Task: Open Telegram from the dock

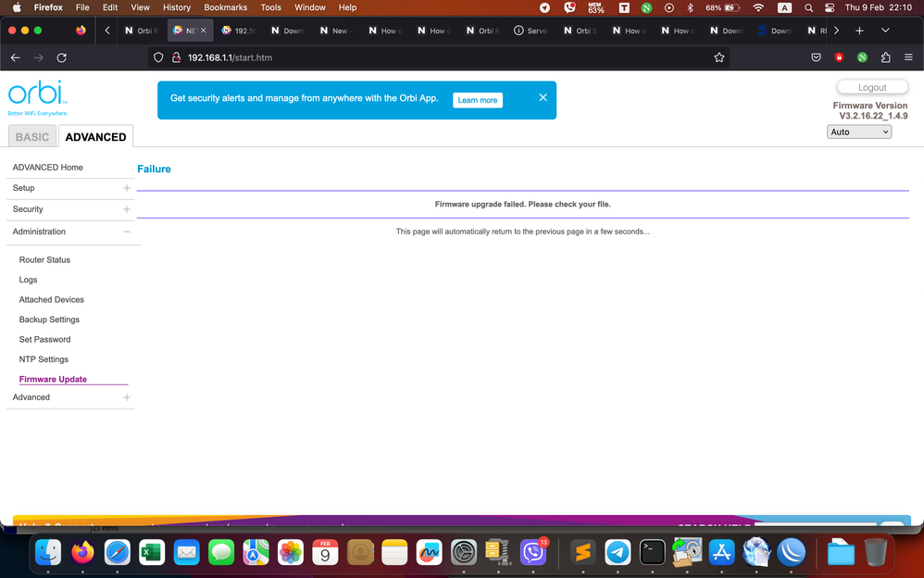Action: click(x=618, y=553)
